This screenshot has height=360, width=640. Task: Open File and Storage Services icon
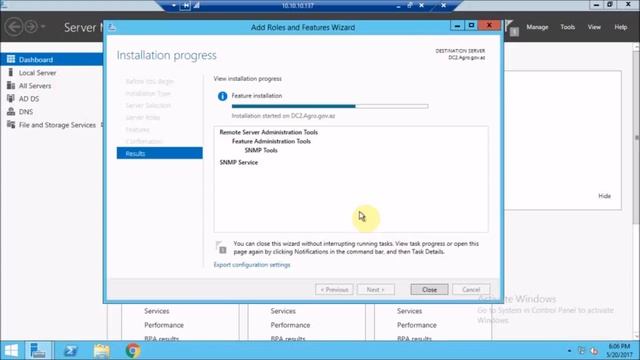coord(11,124)
